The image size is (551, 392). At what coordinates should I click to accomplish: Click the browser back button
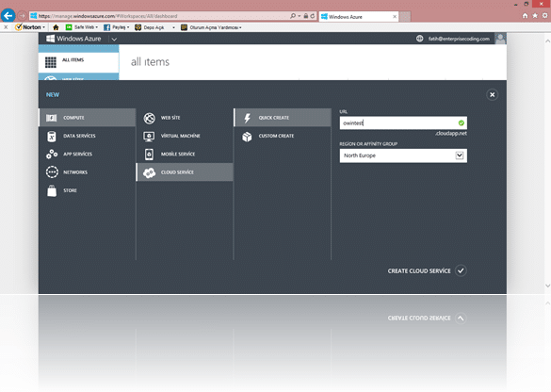coord(8,16)
